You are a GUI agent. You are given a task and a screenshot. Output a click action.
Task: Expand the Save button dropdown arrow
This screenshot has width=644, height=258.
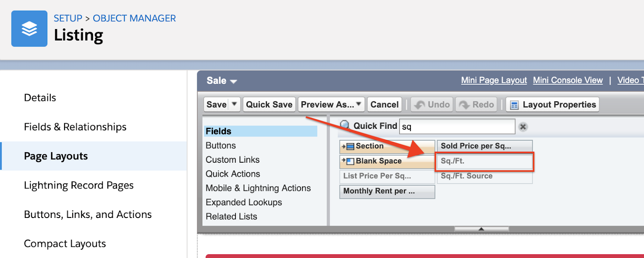pos(235,104)
